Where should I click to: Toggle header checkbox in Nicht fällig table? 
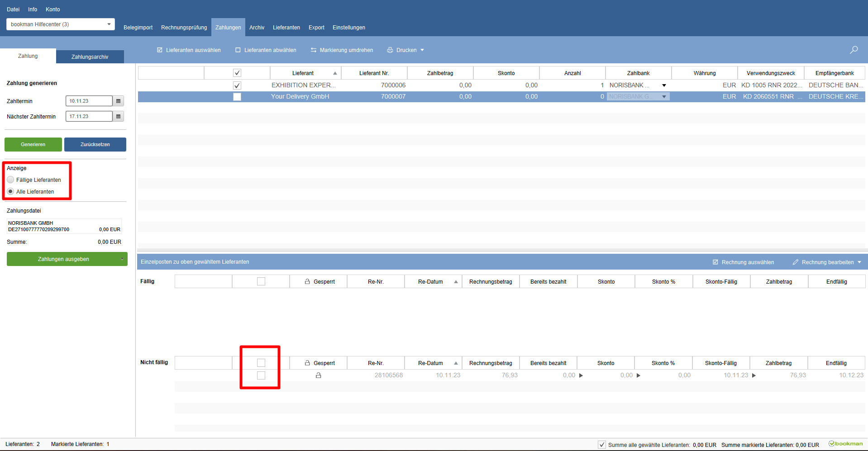[x=261, y=363]
